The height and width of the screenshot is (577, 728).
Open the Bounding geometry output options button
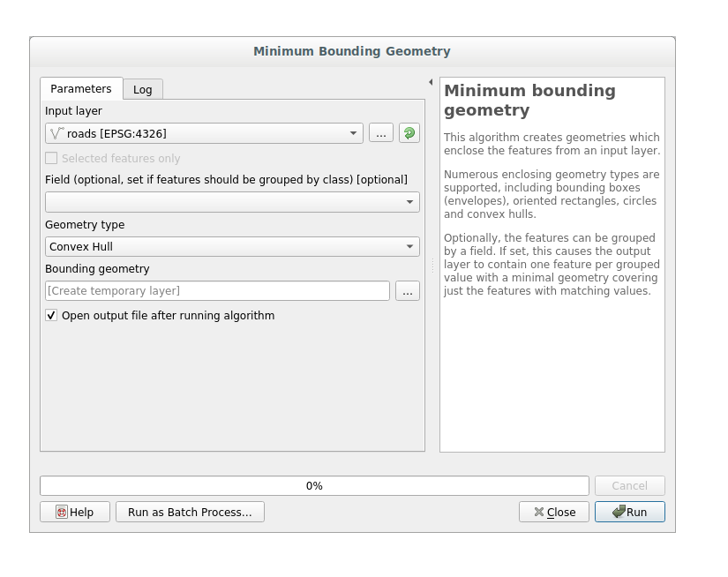[x=407, y=291]
